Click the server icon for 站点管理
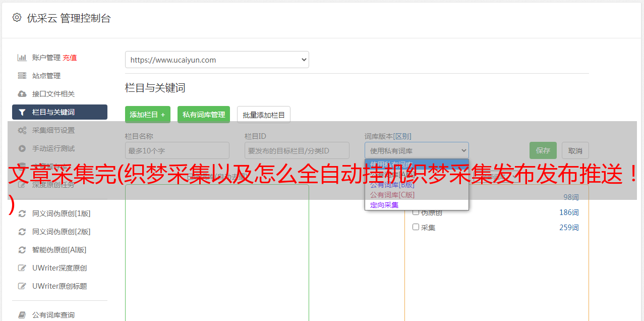 pyautogui.click(x=22, y=76)
